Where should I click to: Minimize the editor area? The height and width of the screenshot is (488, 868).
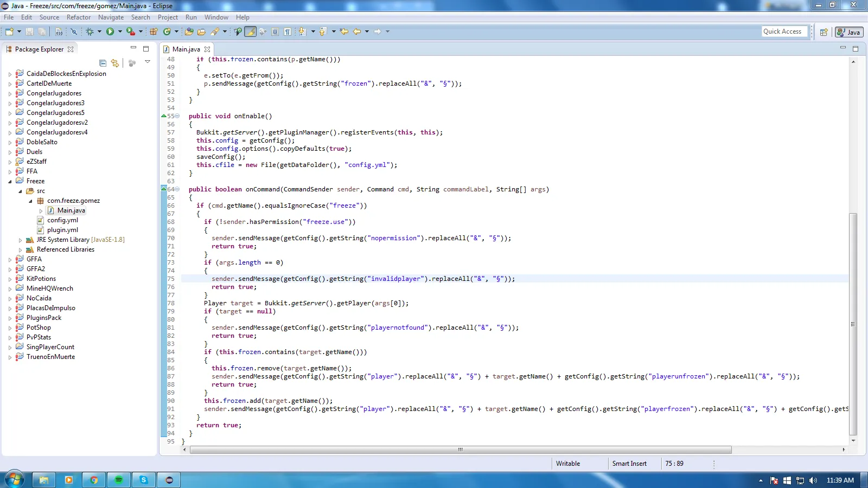coord(843,48)
